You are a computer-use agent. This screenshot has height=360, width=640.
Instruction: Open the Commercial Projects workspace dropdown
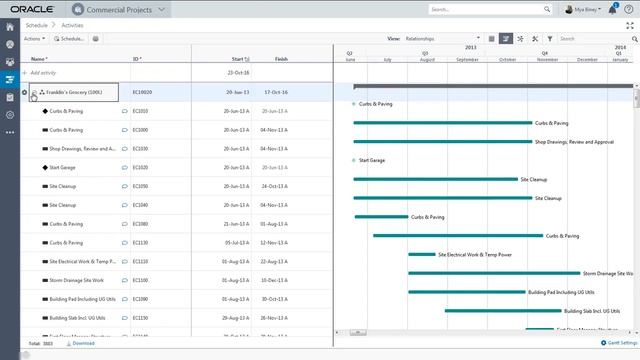[x=118, y=9]
